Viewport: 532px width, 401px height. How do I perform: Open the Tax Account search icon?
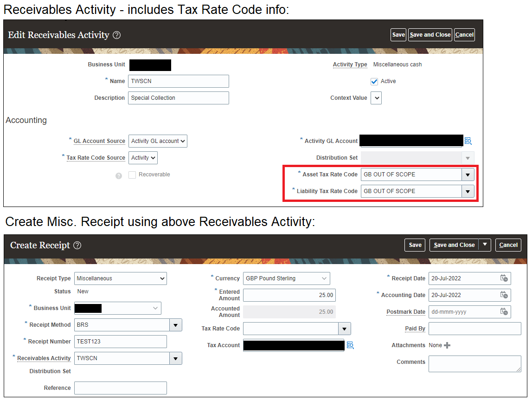point(350,345)
